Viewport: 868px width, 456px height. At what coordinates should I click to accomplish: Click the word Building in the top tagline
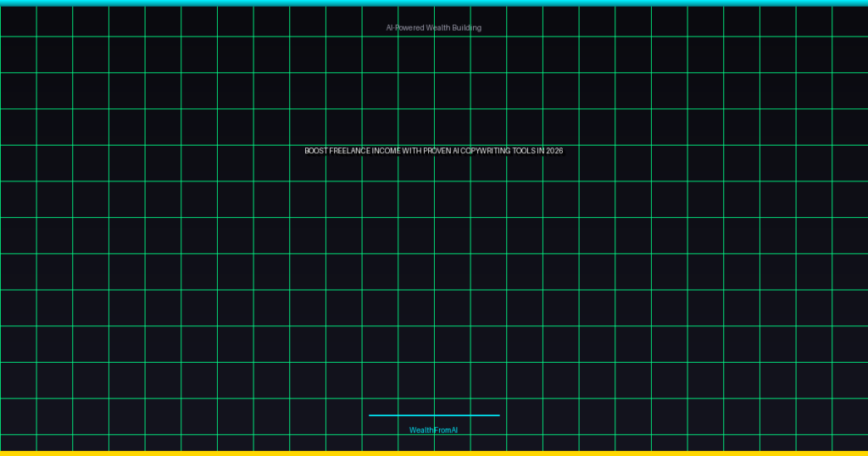[466, 28]
